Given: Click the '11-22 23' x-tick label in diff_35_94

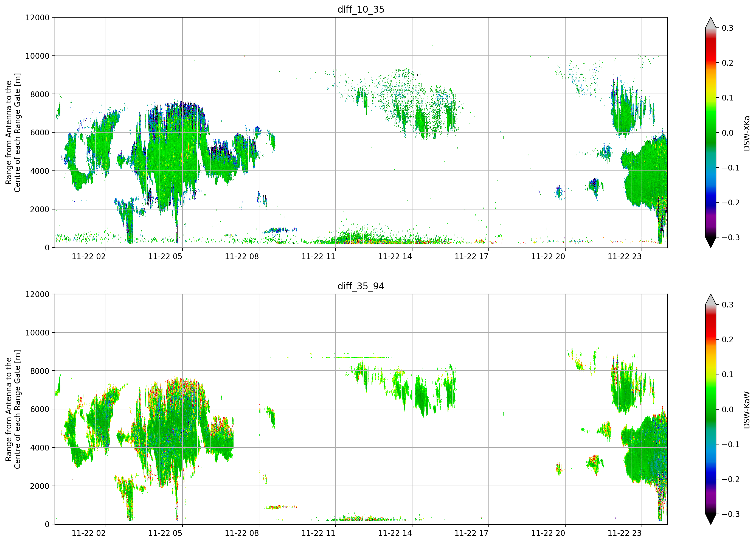Looking at the screenshot, I should (625, 533).
